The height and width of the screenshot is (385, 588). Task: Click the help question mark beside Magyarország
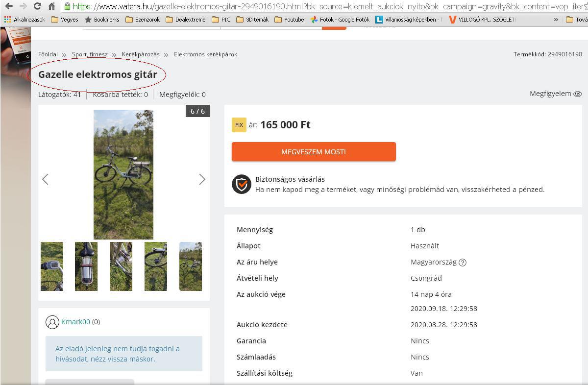[463, 262]
